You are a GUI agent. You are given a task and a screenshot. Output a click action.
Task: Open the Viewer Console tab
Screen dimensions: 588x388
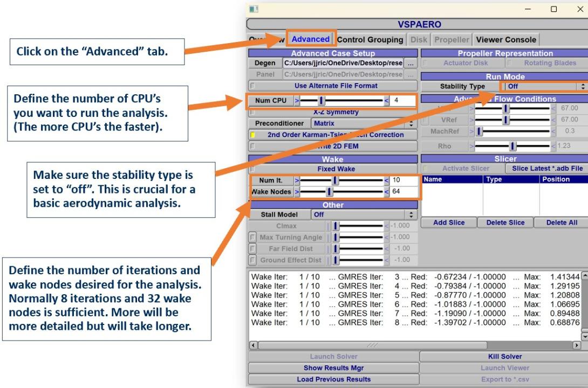pos(506,40)
